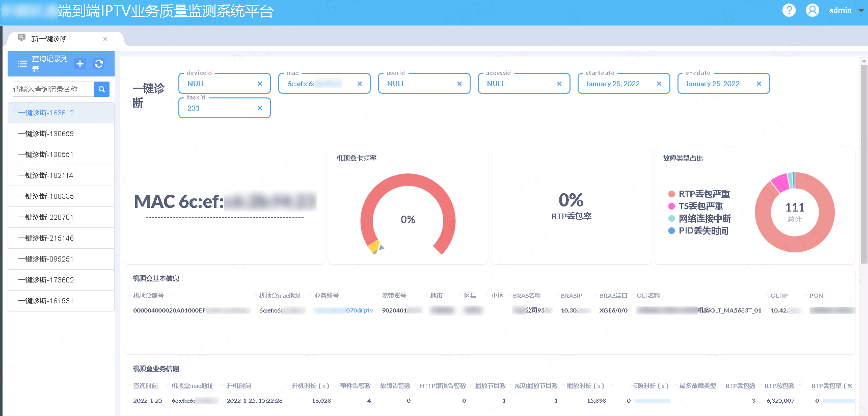Click the user avatar icon beside admin
The width and height of the screenshot is (868, 416).
point(812,10)
